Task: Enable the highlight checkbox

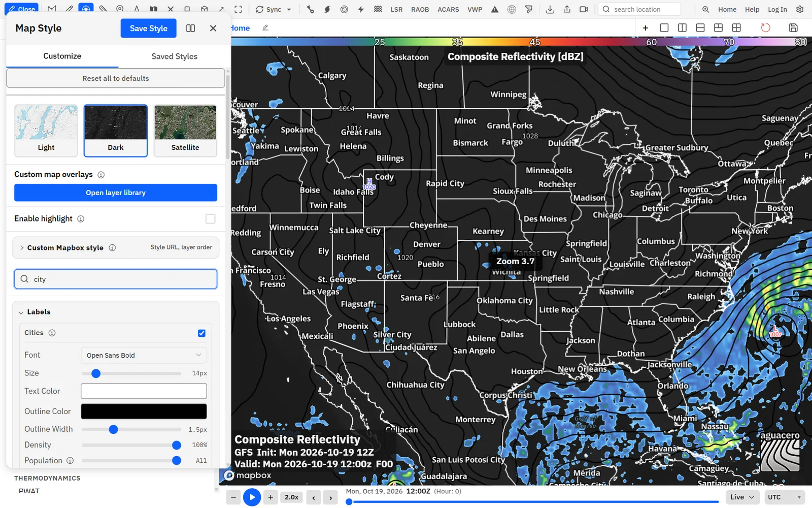Action: (210, 218)
